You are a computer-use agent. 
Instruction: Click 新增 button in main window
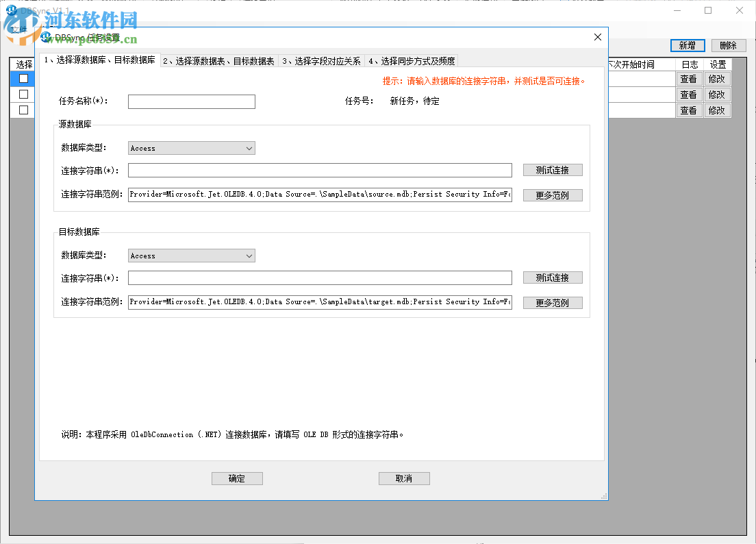click(688, 45)
